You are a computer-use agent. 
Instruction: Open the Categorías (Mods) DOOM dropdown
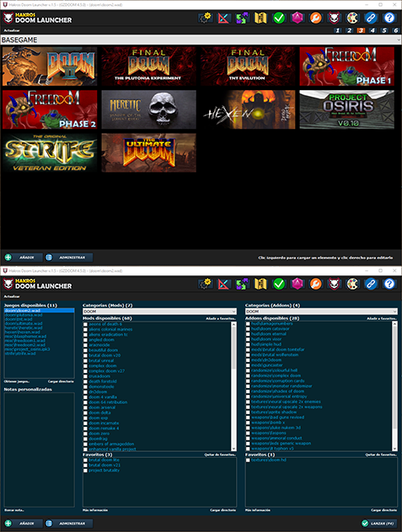159,311
